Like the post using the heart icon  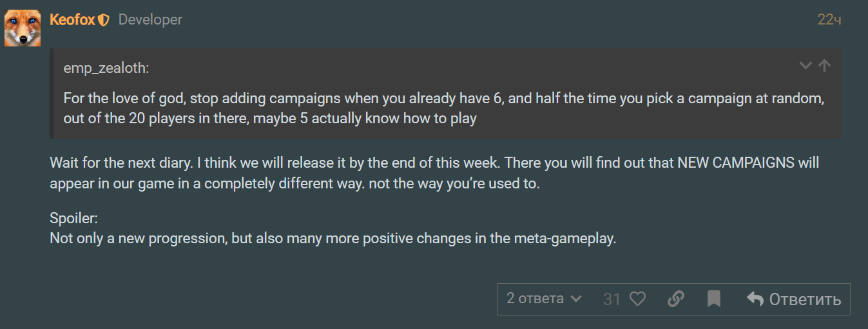[x=637, y=299]
